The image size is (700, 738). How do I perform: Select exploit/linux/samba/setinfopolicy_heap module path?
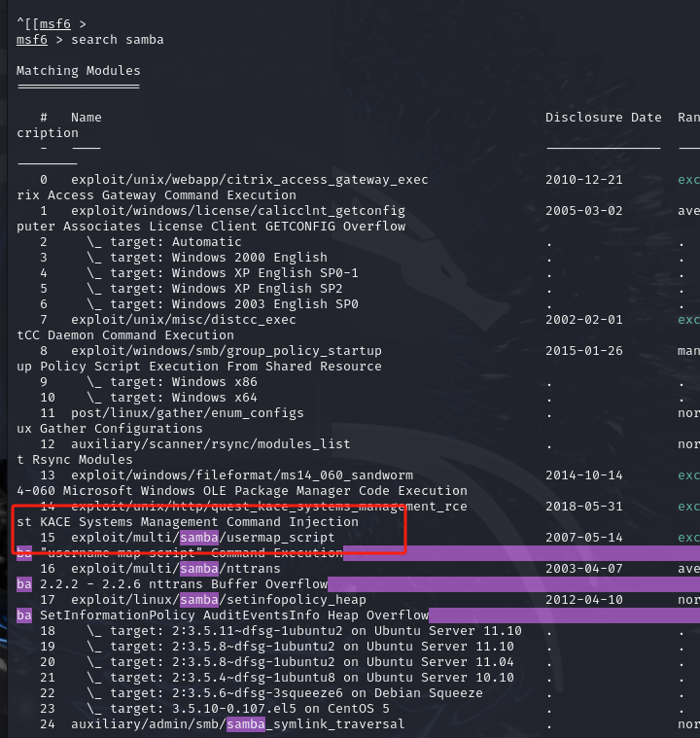coord(219,599)
